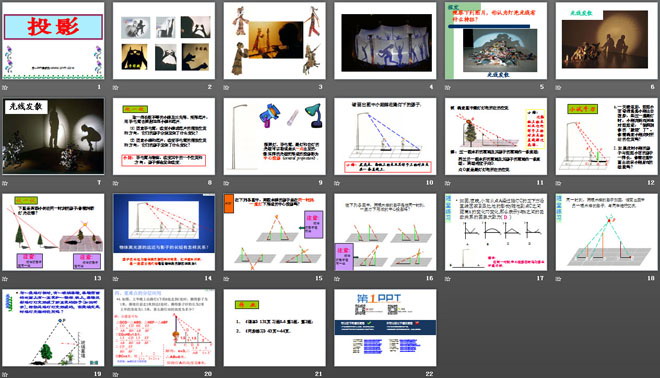
Task: Select slide 13 with trees and shadows
Action: [53, 232]
